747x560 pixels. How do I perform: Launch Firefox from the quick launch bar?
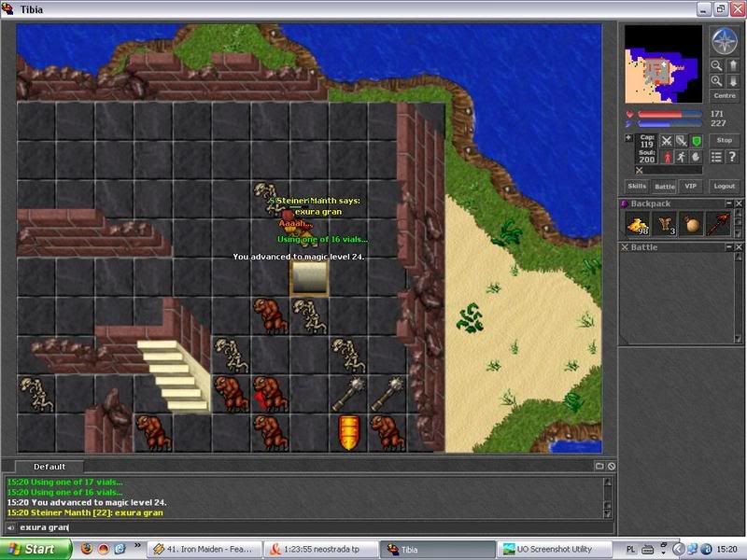pyautogui.click(x=87, y=549)
